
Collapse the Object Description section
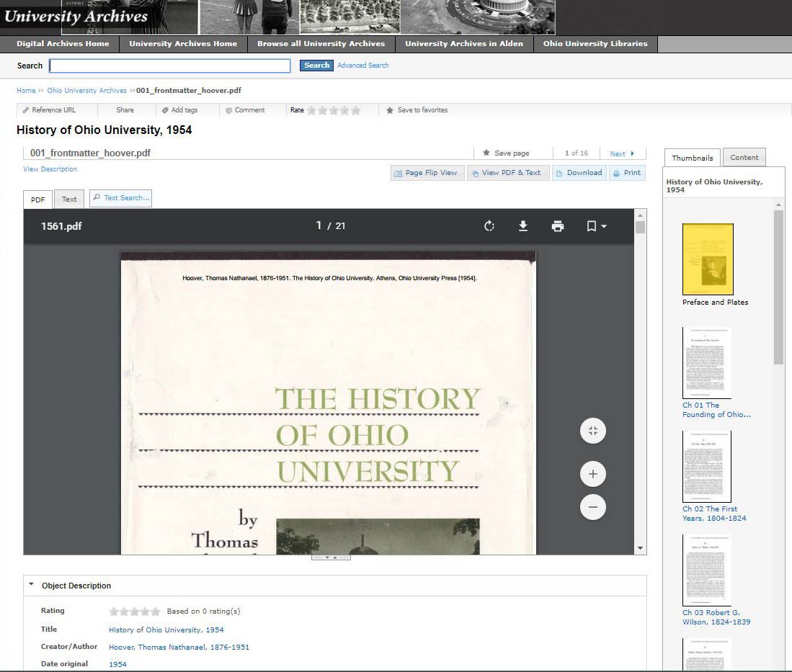(31, 585)
